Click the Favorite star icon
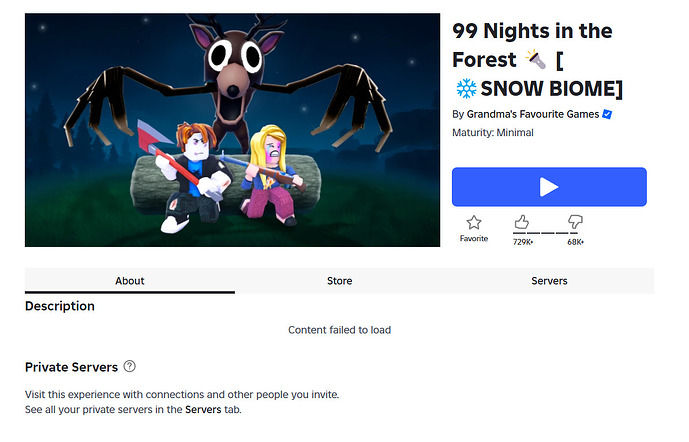 click(x=474, y=222)
